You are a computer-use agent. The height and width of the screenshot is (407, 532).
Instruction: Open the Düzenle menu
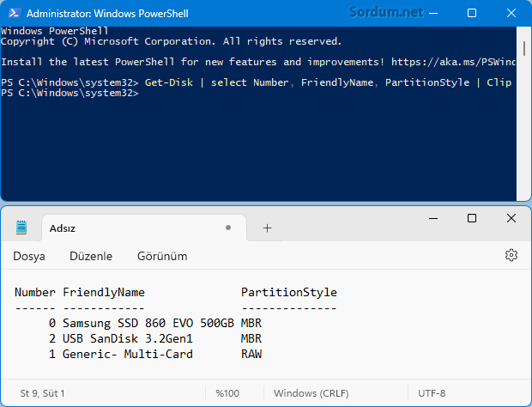click(x=91, y=256)
